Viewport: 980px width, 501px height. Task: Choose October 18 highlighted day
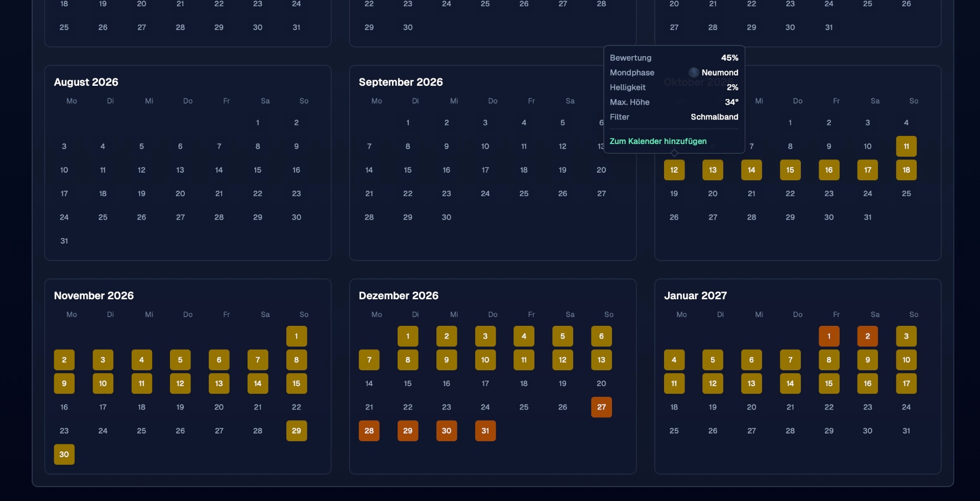[906, 170]
